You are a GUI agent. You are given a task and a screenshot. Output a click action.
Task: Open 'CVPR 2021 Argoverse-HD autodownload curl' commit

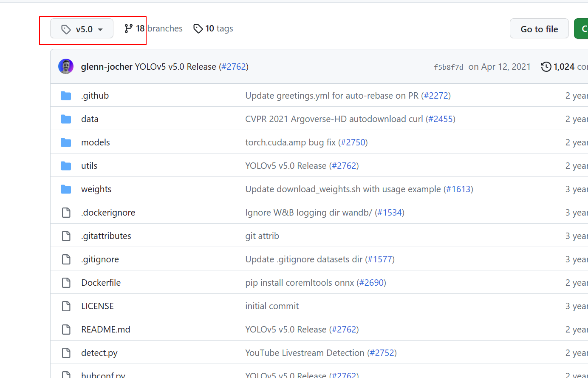tap(334, 119)
